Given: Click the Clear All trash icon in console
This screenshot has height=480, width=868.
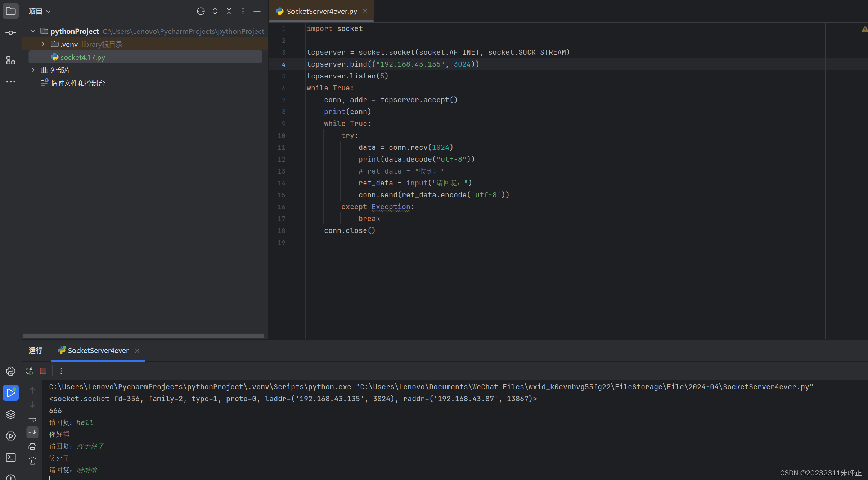Looking at the screenshot, I should point(32,461).
